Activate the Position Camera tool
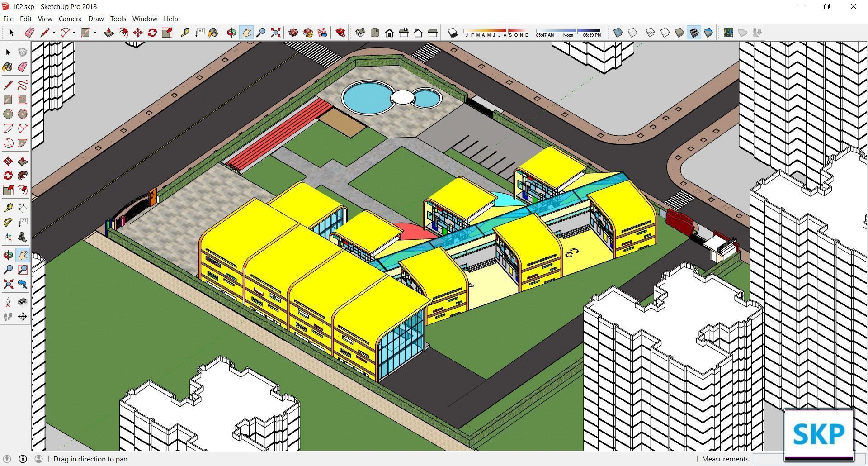 pos(8,302)
